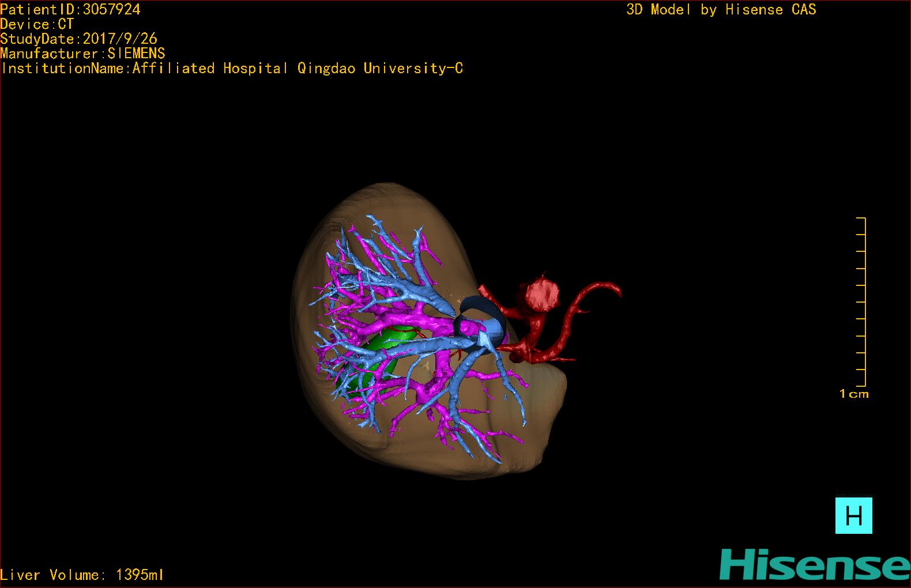This screenshot has height=588, width=911.
Task: Click the Liver Volume: 1395ml readout
Action: 82,575
